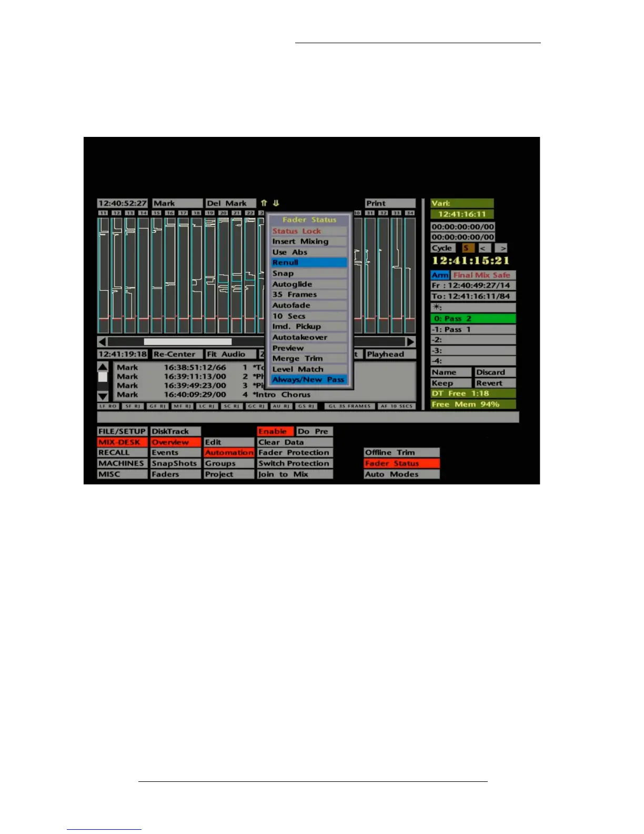
Task: Toggle the Use Abs option
Action: pos(309,252)
